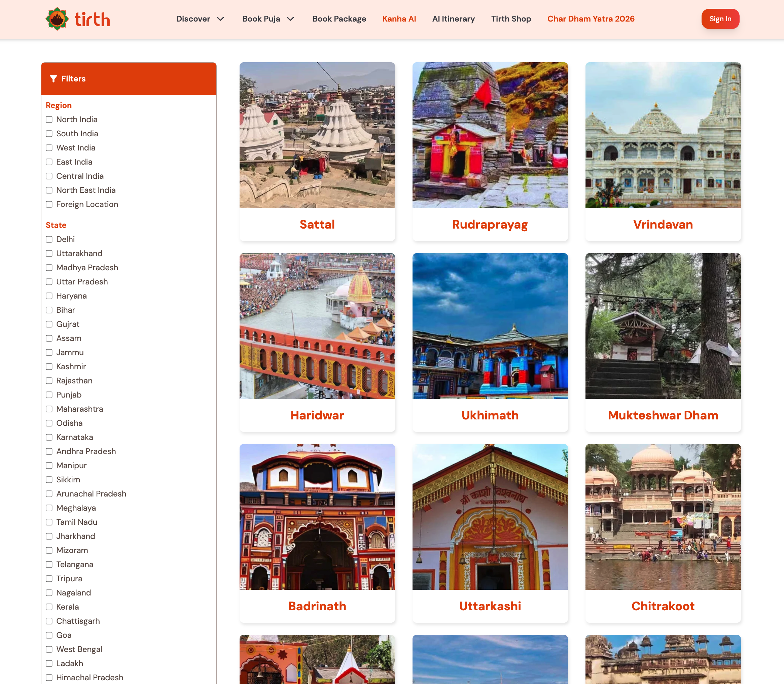This screenshot has width=784, height=684.
Task: Open the Mukteshwar Dham title link
Action: pyautogui.click(x=663, y=415)
